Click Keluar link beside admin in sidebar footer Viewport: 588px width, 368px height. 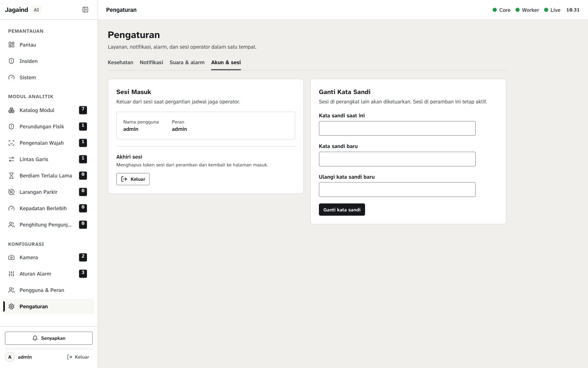click(78, 357)
